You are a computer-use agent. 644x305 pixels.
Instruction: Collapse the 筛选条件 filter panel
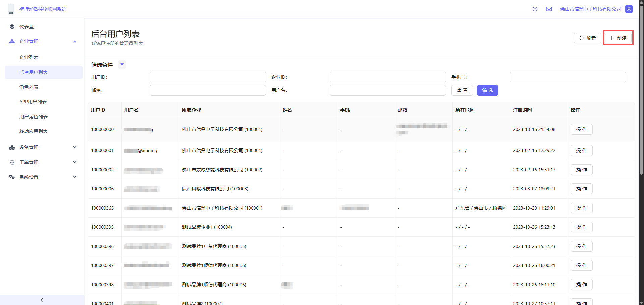pos(122,64)
